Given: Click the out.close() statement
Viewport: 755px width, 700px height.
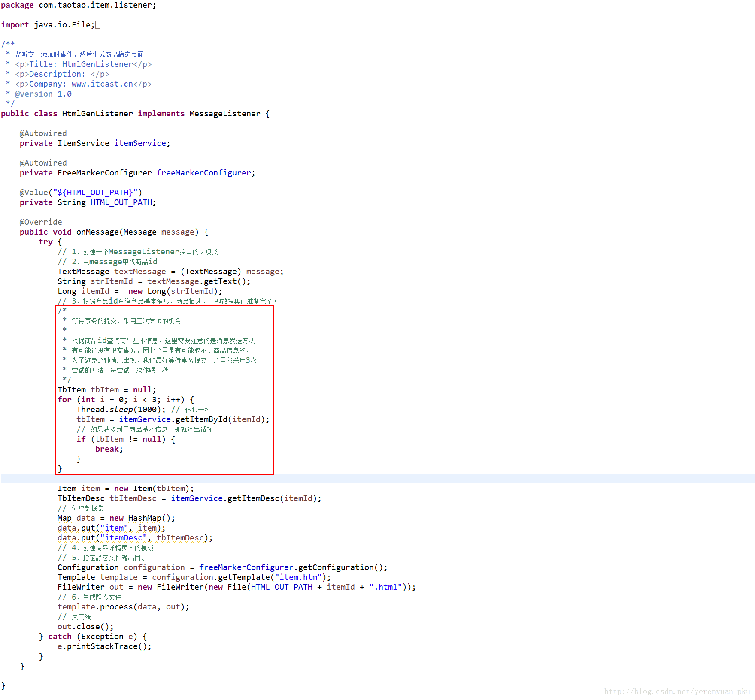Looking at the screenshot, I should [85, 627].
